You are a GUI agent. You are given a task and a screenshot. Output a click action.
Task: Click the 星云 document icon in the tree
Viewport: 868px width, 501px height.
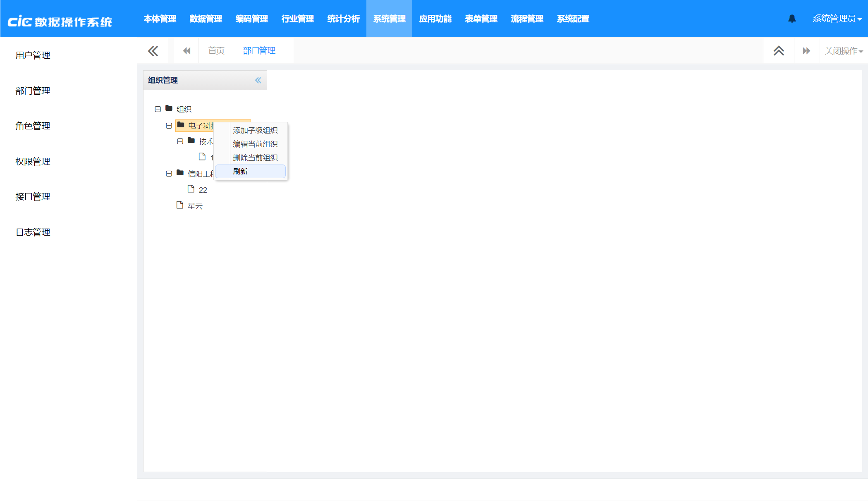(180, 205)
